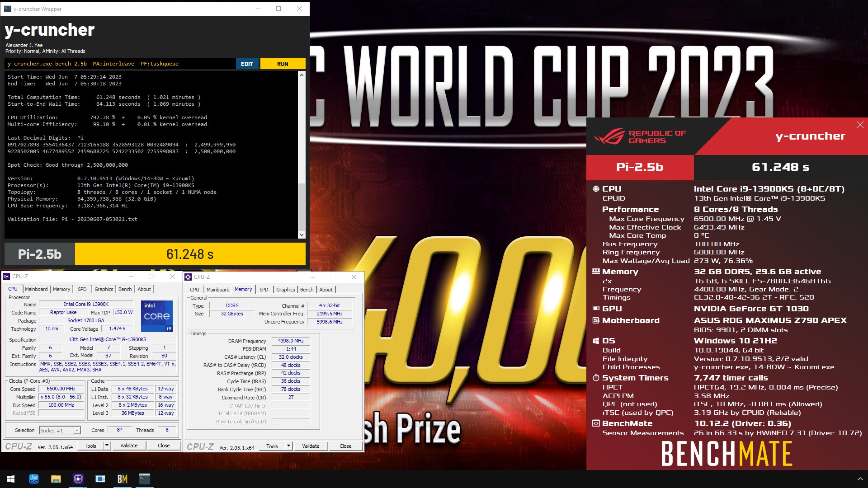The width and height of the screenshot is (868, 488).
Task: Expand Tools arrow in left CPU-Z window
Action: coord(107,446)
